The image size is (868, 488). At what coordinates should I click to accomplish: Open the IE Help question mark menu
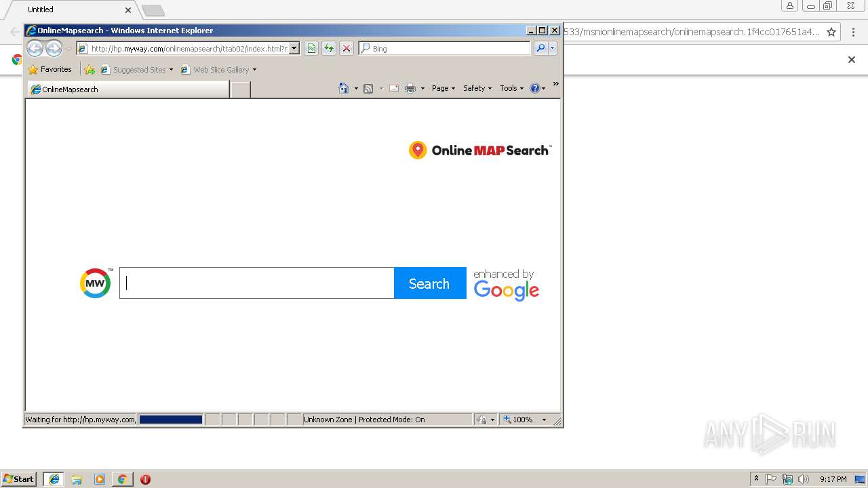point(538,88)
